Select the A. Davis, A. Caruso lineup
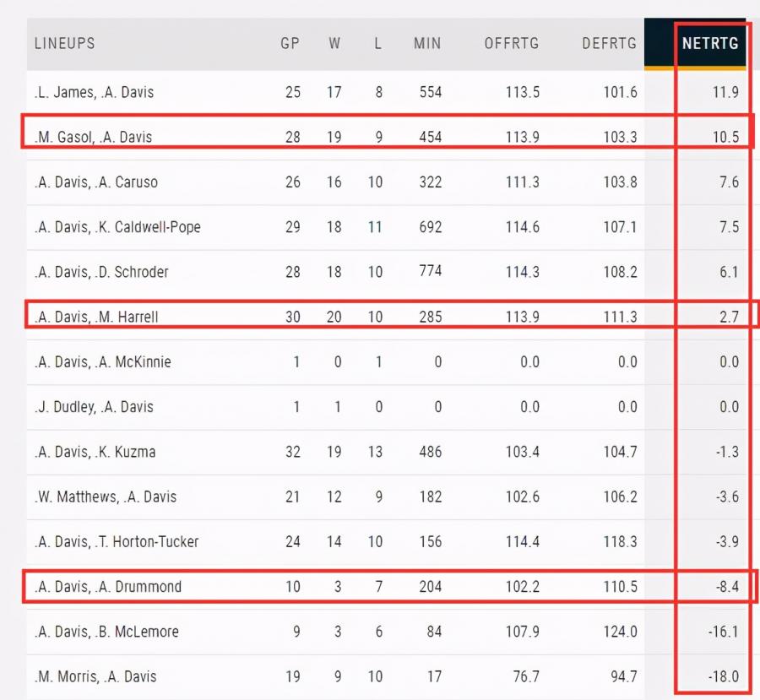Screen dimensions: 760x700 click(96, 182)
